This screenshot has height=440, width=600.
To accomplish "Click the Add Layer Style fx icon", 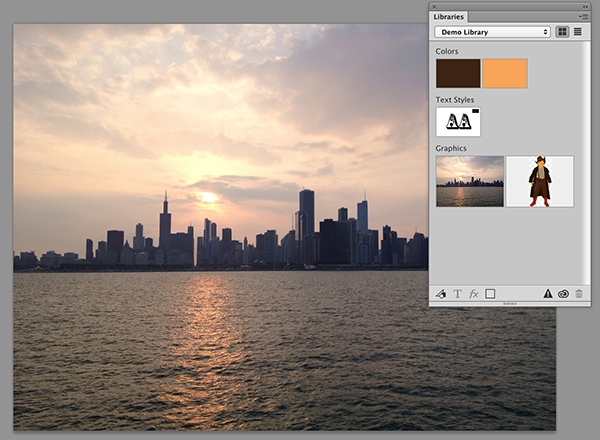I will click(x=474, y=294).
